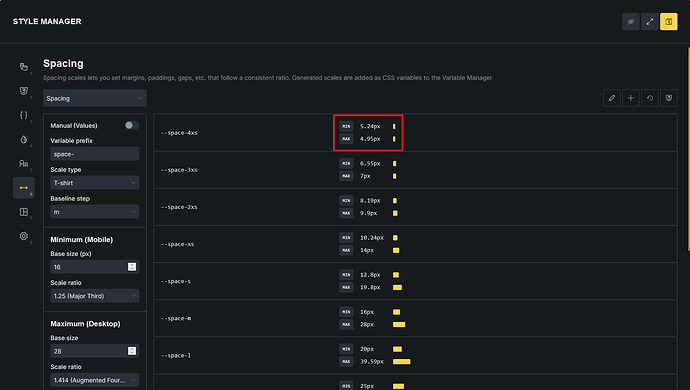The width and height of the screenshot is (690, 390).
Task: Expand the Style Manager panel to fullscreen
Action: (650, 22)
